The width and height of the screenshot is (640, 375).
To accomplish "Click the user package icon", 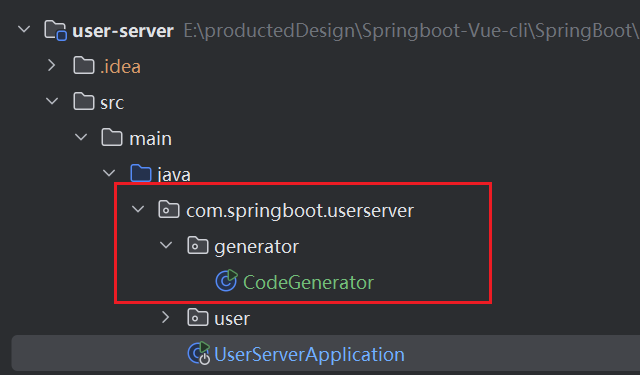I will [198, 317].
